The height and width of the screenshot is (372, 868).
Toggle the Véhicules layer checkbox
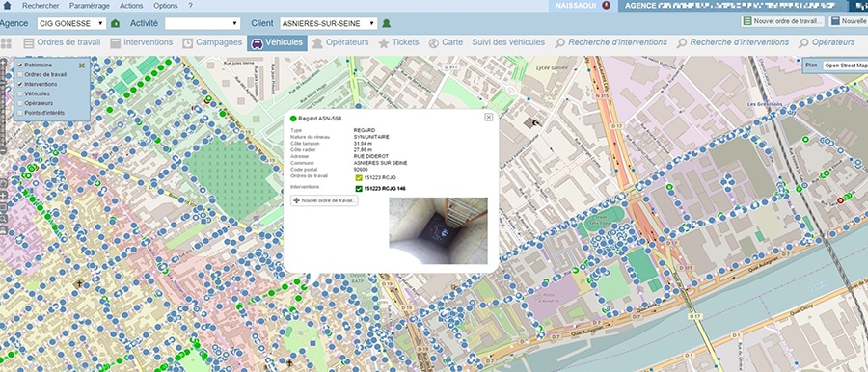(20, 93)
